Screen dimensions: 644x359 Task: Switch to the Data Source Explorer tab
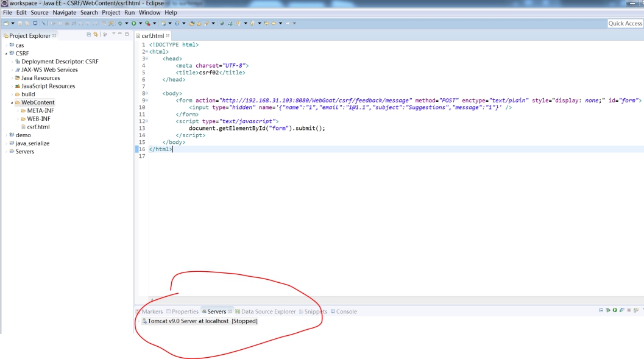click(265, 312)
